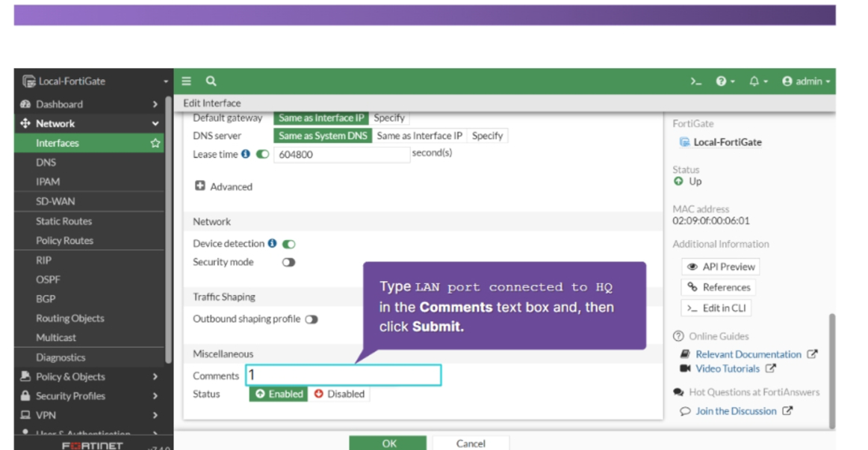
Task: Enable the Security mode toggle
Action: [x=288, y=262]
